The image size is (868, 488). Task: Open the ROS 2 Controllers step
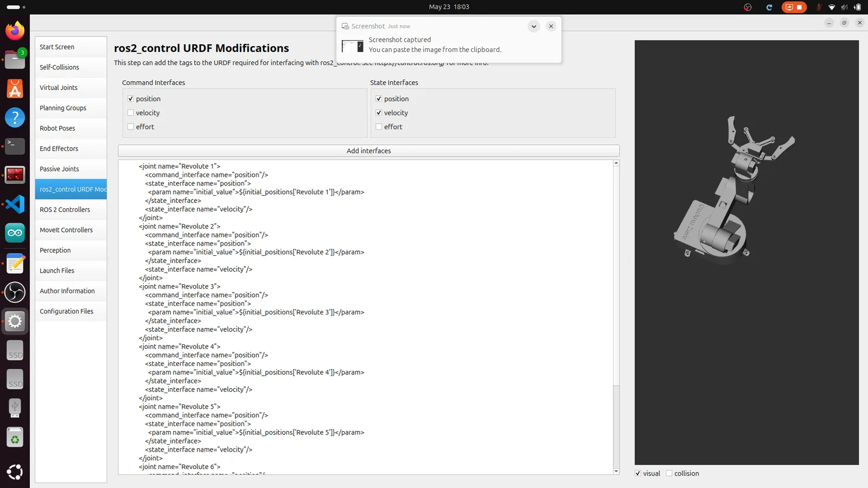tap(71, 210)
